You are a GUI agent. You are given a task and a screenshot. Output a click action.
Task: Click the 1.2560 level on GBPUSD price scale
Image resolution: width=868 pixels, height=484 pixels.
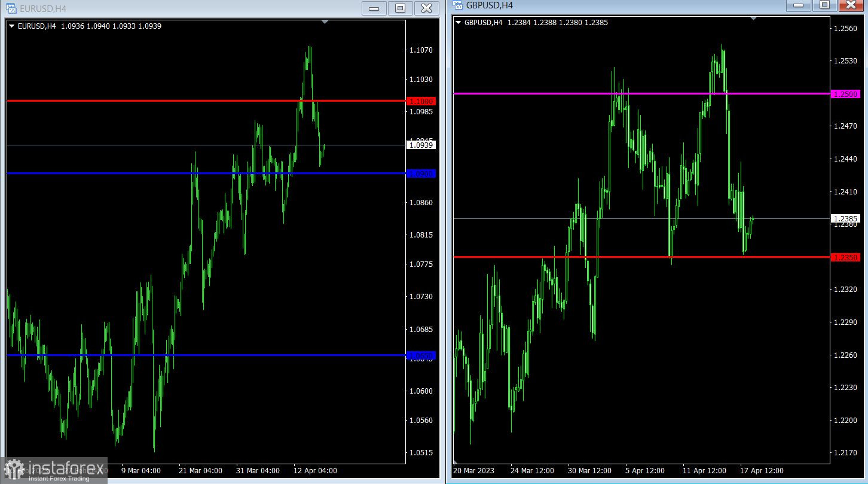(845, 29)
